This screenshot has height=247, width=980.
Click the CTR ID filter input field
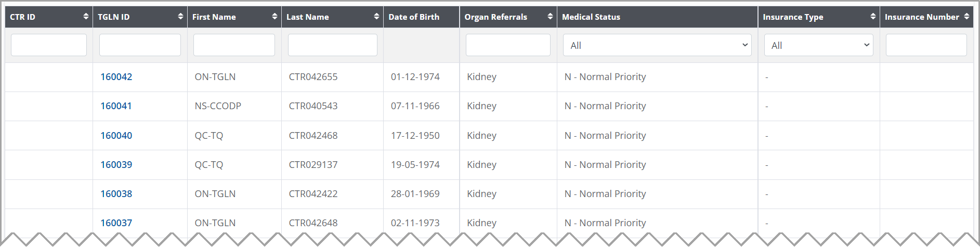(49, 45)
